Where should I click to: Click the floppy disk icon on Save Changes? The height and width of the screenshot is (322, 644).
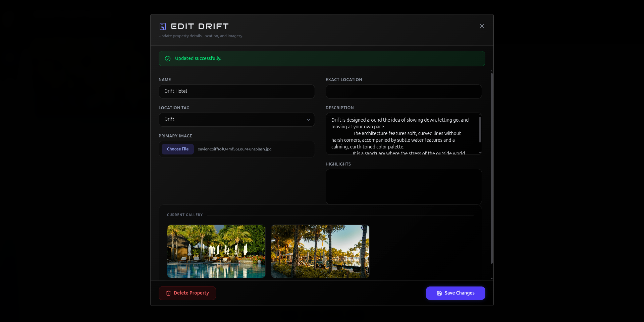click(439, 293)
